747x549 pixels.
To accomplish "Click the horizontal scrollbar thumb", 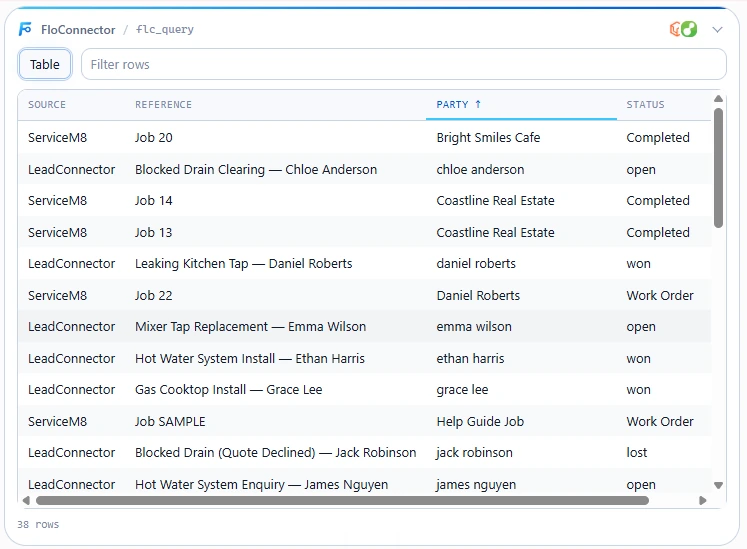I will [x=342, y=500].
